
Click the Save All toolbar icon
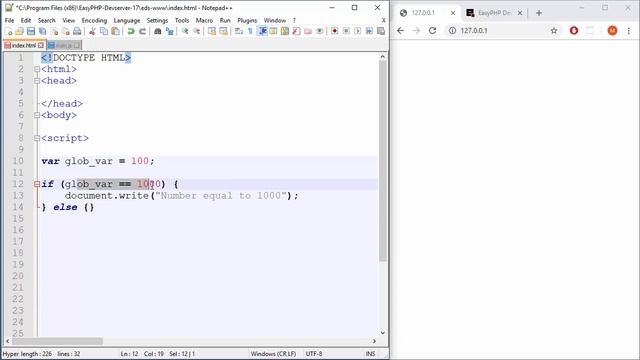click(x=42, y=31)
